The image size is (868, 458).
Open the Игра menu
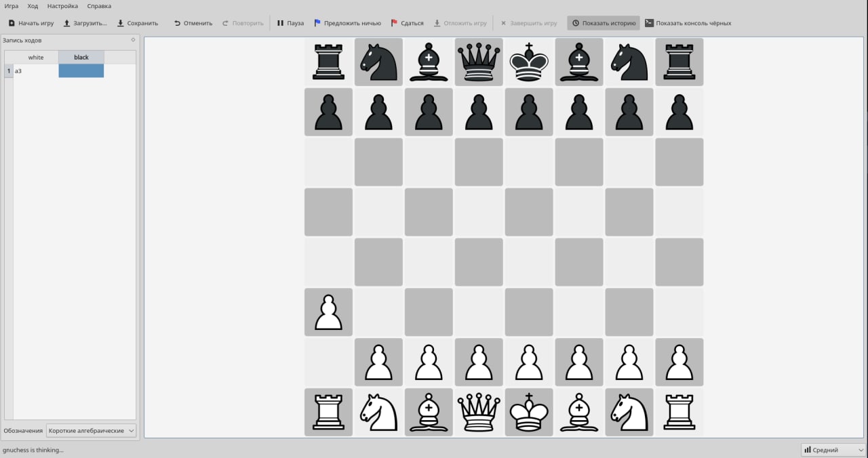pos(12,6)
